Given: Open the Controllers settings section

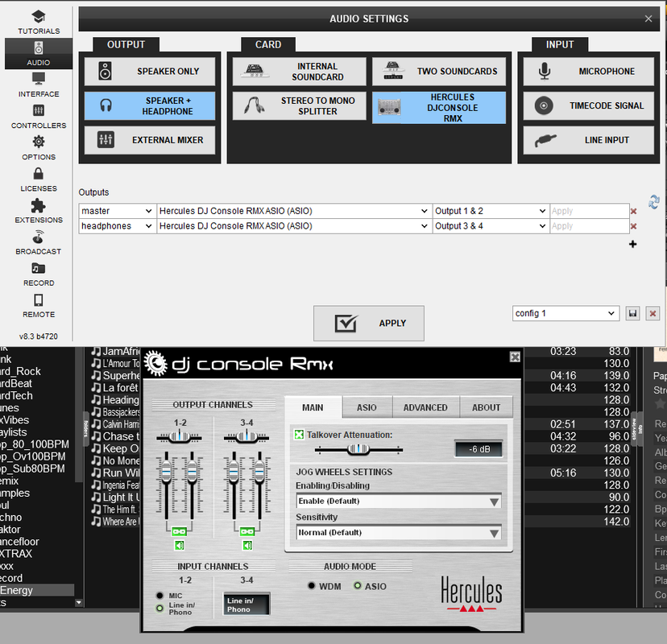Looking at the screenshot, I should 39,117.
